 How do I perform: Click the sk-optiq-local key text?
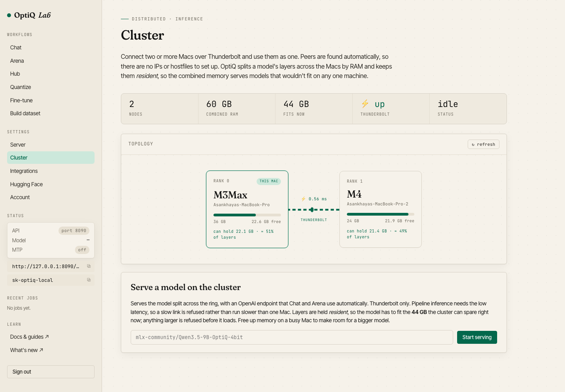pyautogui.click(x=33, y=280)
